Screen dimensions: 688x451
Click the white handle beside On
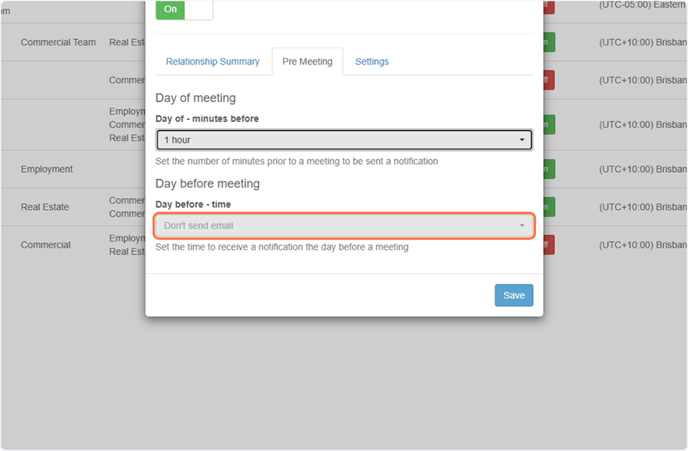point(199,10)
